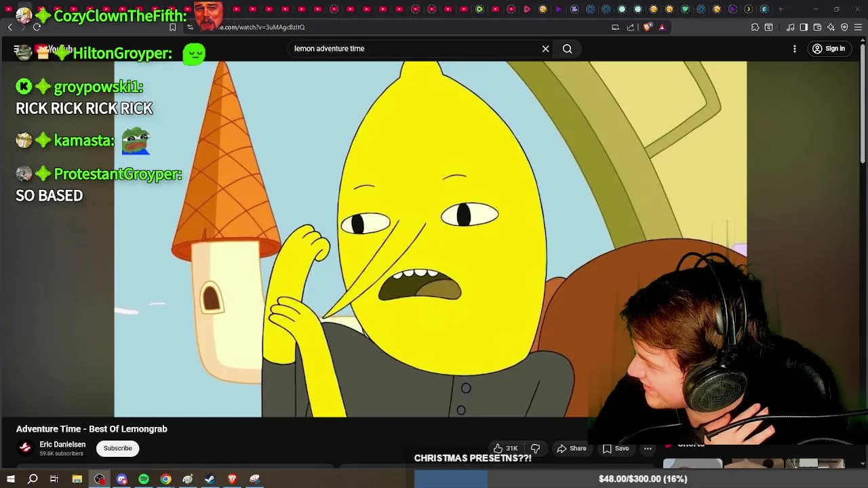Click video title 'Adventure Time - Best Of Lemongrab'

pyautogui.click(x=92, y=429)
